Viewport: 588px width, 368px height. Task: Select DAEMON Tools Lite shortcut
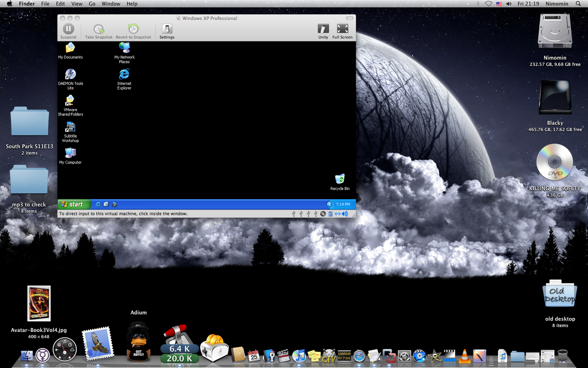(71, 79)
